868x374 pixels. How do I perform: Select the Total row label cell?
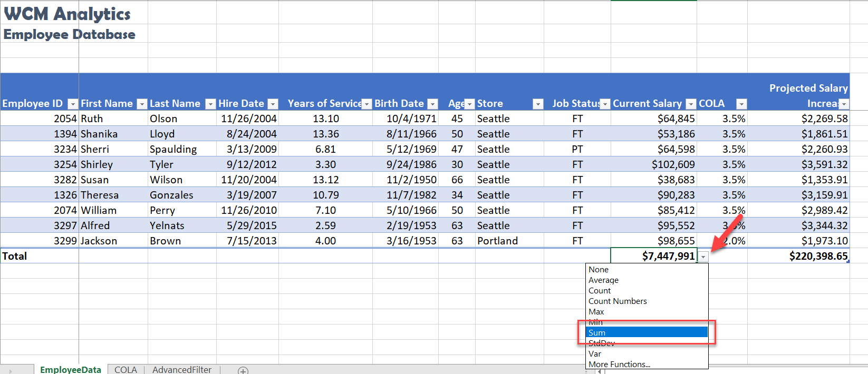point(40,256)
